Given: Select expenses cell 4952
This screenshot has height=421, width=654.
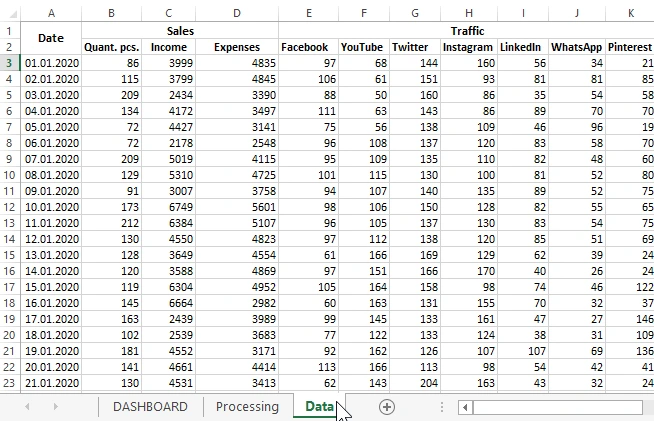Looking at the screenshot, I should [237, 287].
